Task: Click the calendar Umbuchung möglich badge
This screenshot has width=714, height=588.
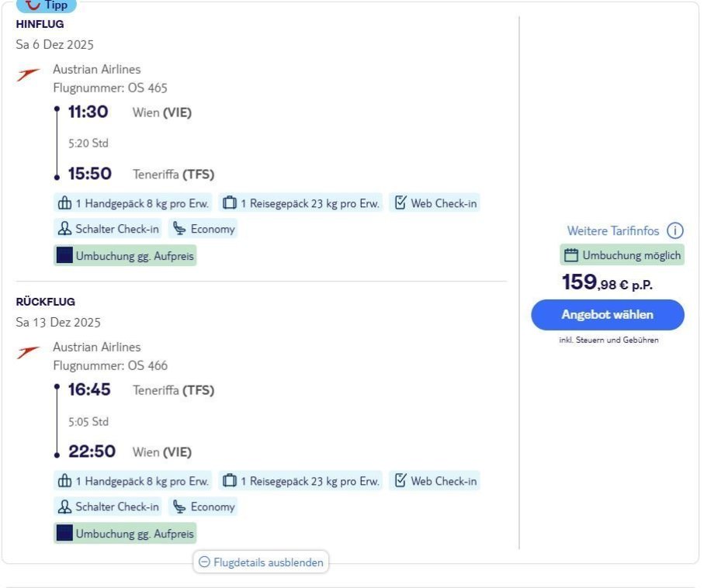Action: tap(622, 255)
